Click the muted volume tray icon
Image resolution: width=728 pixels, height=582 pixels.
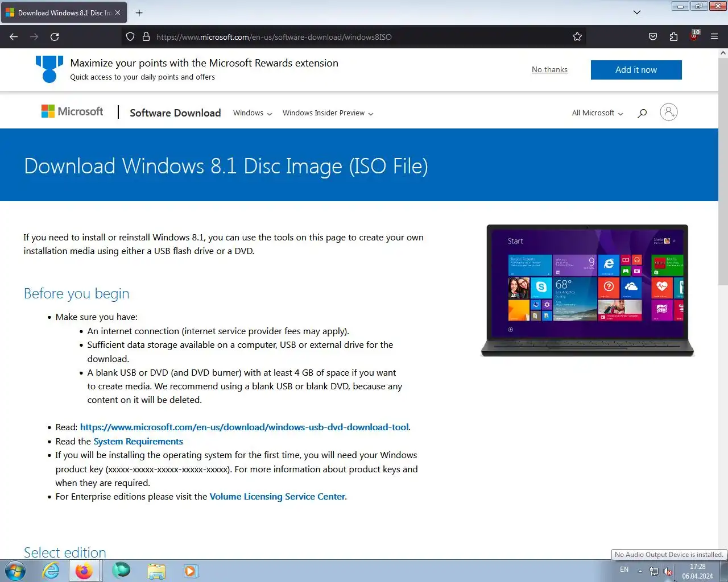(x=668, y=571)
